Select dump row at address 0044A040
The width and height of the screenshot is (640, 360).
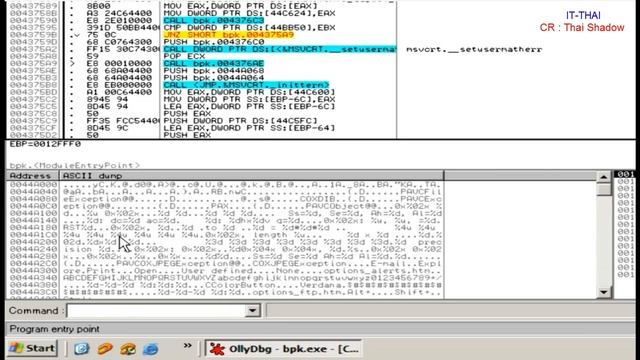point(225,192)
